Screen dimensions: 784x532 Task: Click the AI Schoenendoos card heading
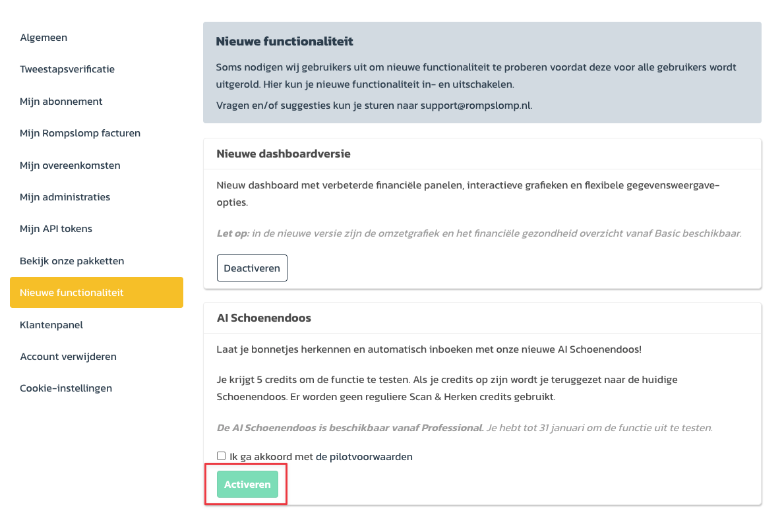(264, 318)
